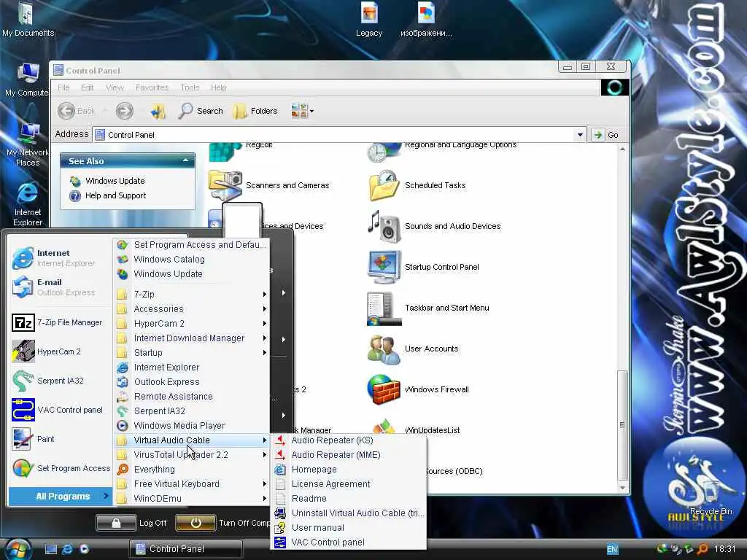Click the Up folder toolbar icon

pos(158,111)
